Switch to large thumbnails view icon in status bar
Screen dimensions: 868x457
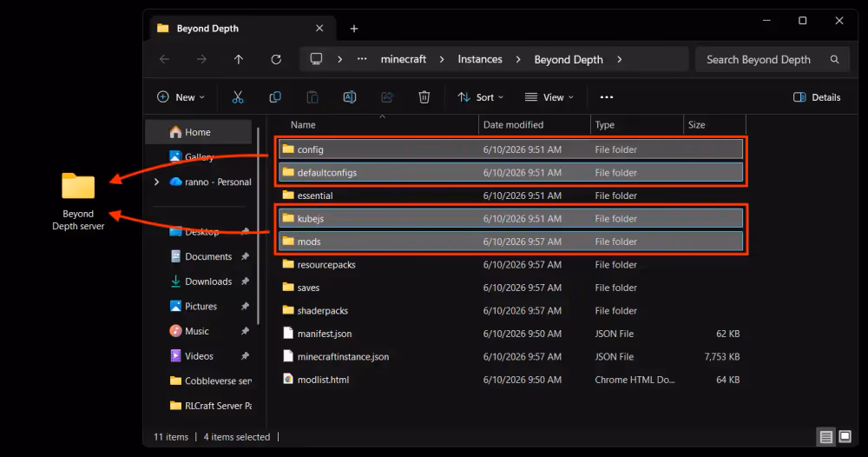(845, 436)
